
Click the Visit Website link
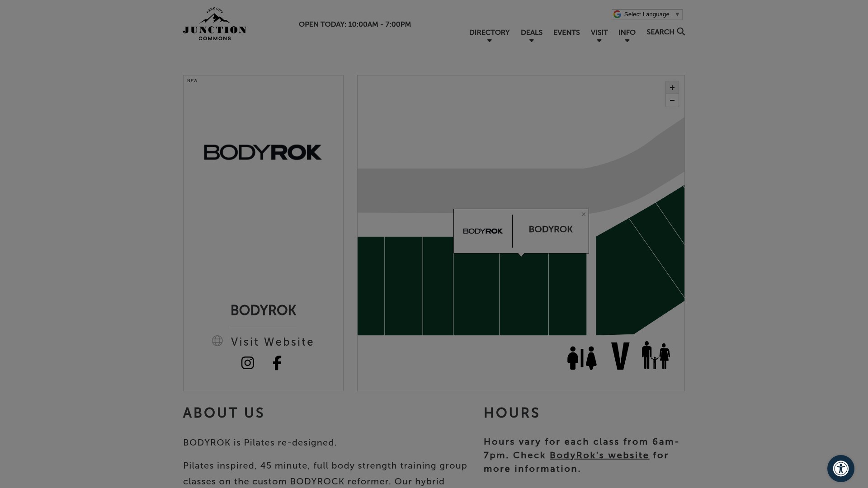272,342
